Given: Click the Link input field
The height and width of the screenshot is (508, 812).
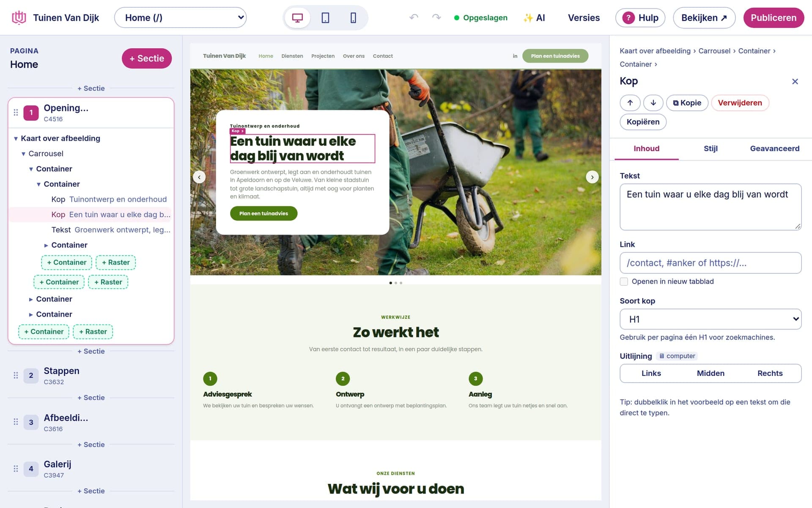Looking at the screenshot, I should click(710, 263).
